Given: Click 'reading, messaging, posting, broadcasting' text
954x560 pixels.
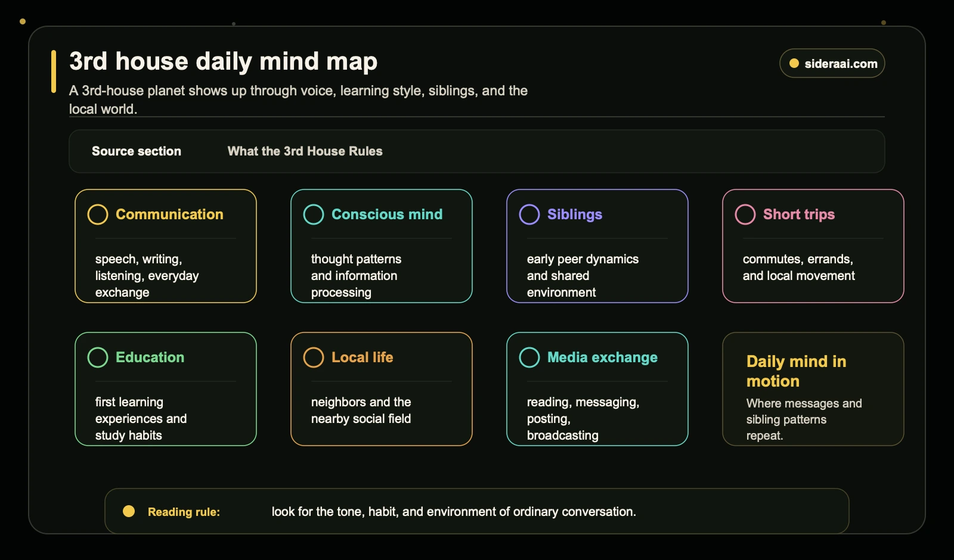Looking at the screenshot, I should pyautogui.click(x=583, y=419).
